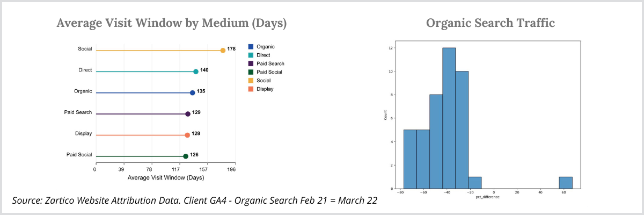Click the Social yellow legend swatch
Image resolution: width=644 pixels, height=215 pixels.
tap(251, 80)
